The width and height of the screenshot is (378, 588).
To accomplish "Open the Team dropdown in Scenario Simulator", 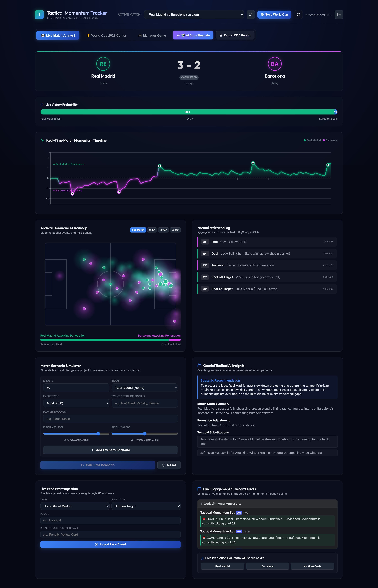I will pyautogui.click(x=145, y=388).
